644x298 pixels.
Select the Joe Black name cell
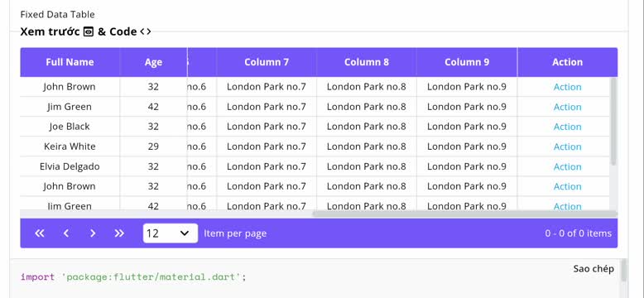[70, 127]
